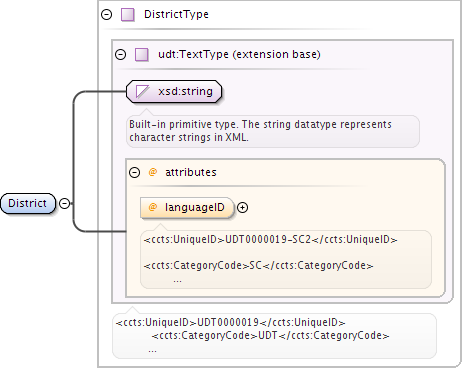Click the DistrictType label
Viewport: 463px width, 369px height.
(x=176, y=14)
